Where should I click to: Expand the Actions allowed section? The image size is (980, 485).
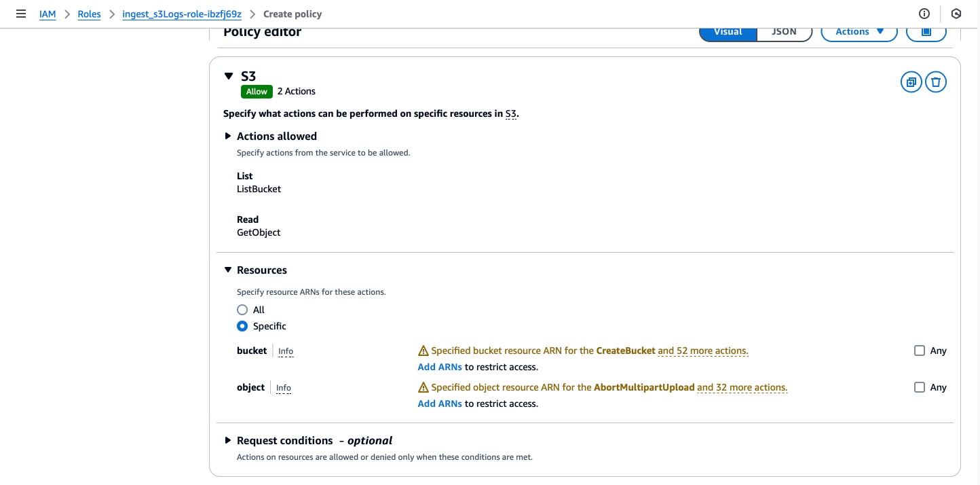pyautogui.click(x=228, y=137)
